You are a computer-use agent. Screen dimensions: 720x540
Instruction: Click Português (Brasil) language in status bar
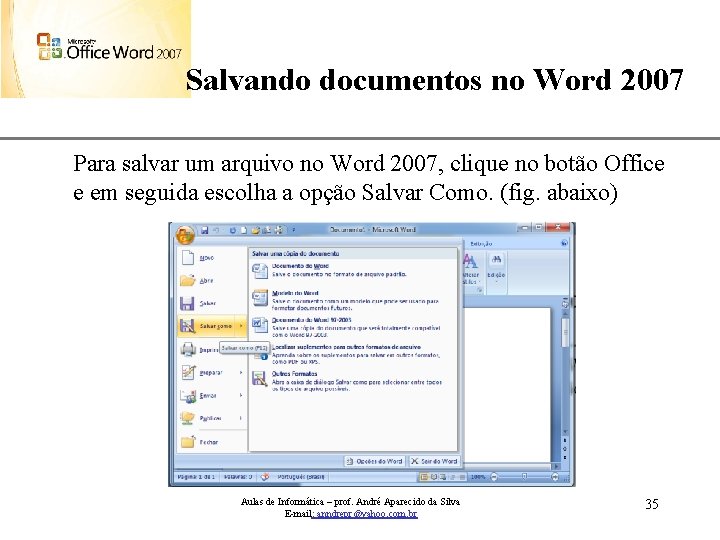coord(301,477)
